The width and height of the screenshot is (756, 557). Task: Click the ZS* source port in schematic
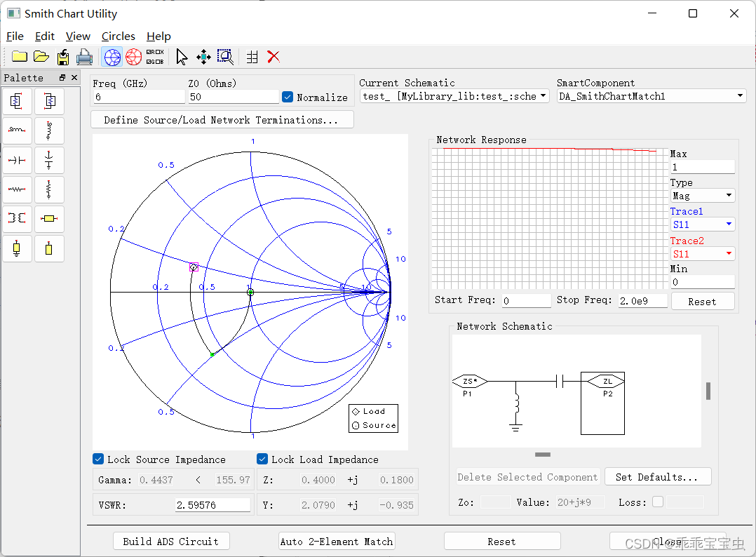tap(470, 381)
